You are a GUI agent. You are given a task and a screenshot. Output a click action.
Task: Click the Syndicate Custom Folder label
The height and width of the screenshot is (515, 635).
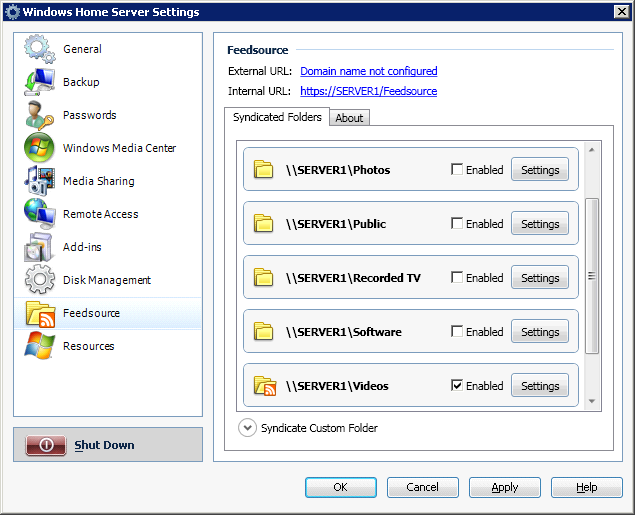pos(319,428)
